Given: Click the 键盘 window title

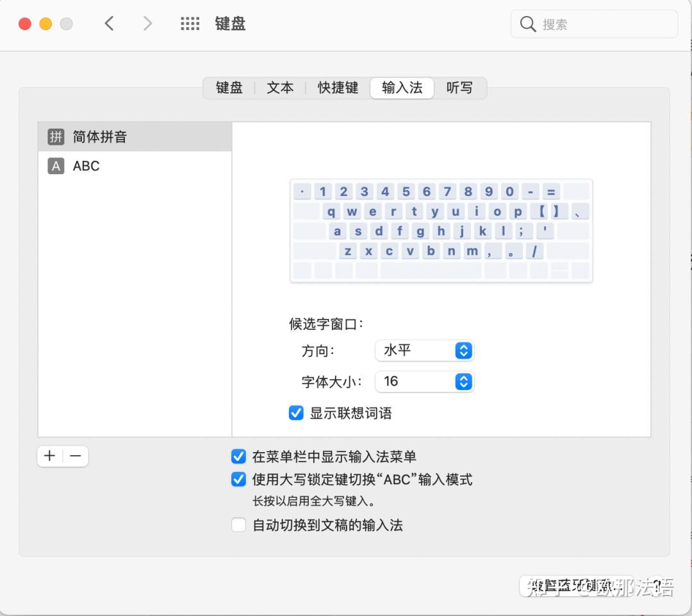Looking at the screenshot, I should coord(230,23).
